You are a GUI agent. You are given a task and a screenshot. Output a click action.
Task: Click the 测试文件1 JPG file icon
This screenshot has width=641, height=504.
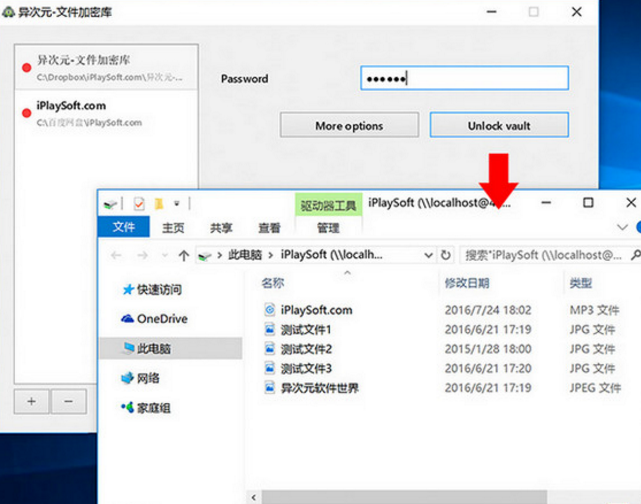point(269,329)
